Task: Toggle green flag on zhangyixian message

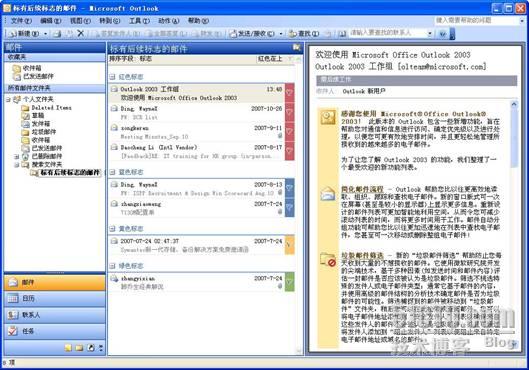Action: coord(289,282)
